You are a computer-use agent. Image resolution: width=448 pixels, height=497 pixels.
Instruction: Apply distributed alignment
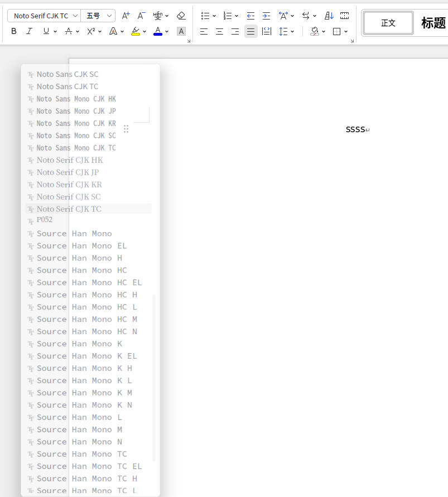(267, 31)
